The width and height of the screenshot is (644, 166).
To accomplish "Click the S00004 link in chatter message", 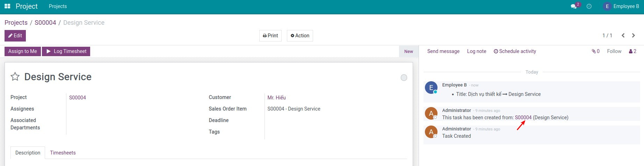I will [x=523, y=118].
